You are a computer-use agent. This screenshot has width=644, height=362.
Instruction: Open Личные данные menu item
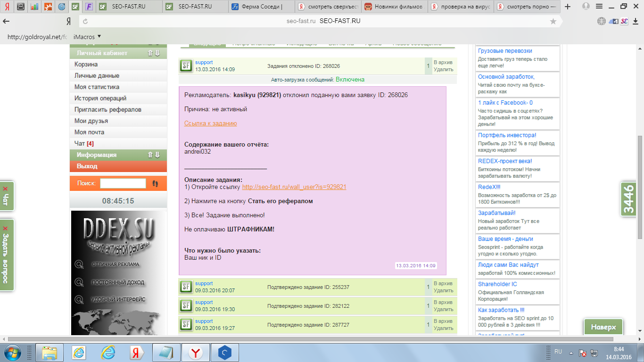(x=118, y=76)
